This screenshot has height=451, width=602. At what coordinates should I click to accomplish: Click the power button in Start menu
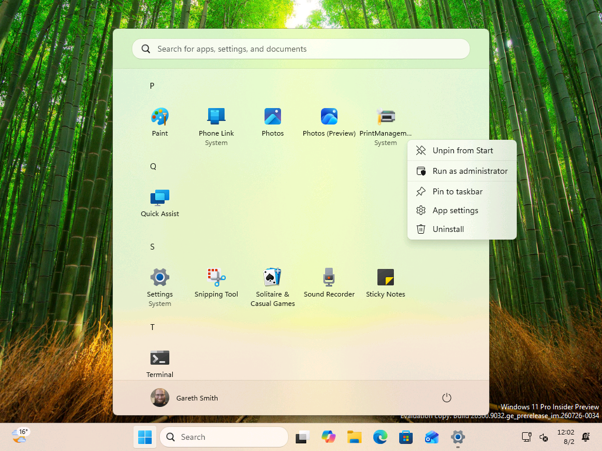[446, 398]
